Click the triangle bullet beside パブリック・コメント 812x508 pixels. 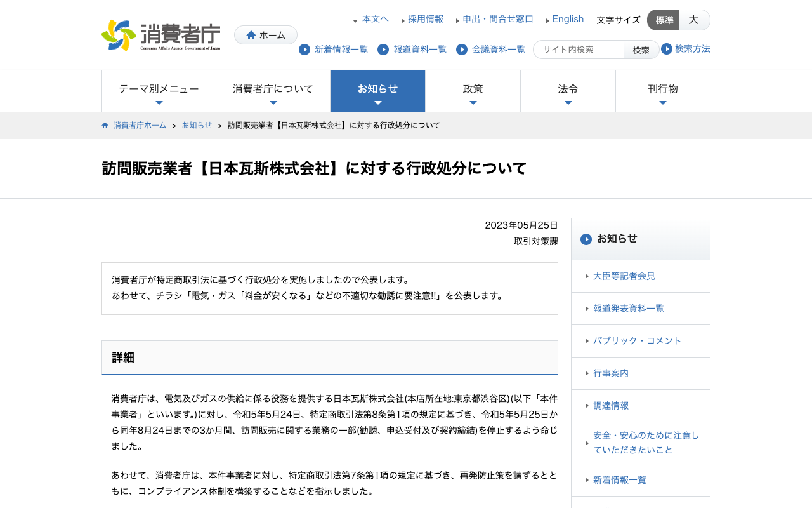587,341
